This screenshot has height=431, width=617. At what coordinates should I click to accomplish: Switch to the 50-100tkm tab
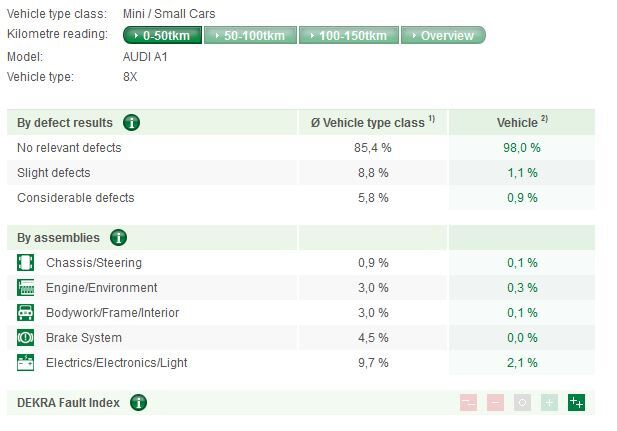click(x=249, y=35)
